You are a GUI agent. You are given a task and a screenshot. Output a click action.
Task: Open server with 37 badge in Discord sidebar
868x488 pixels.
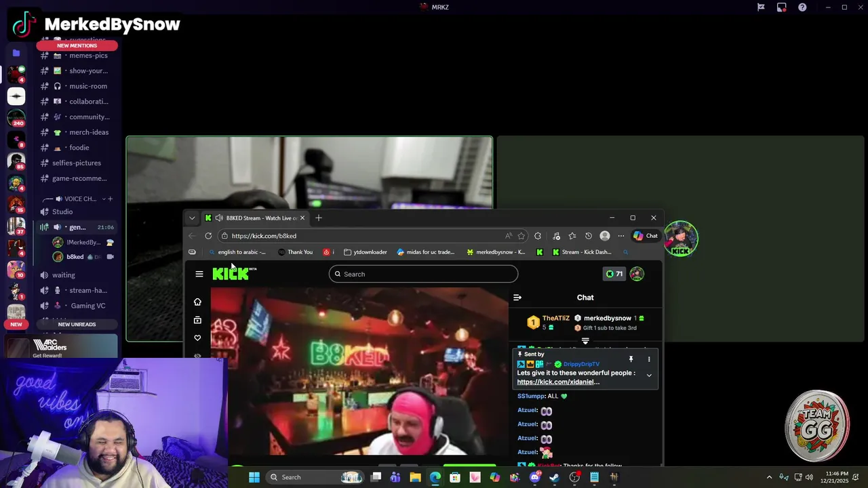pos(16,226)
